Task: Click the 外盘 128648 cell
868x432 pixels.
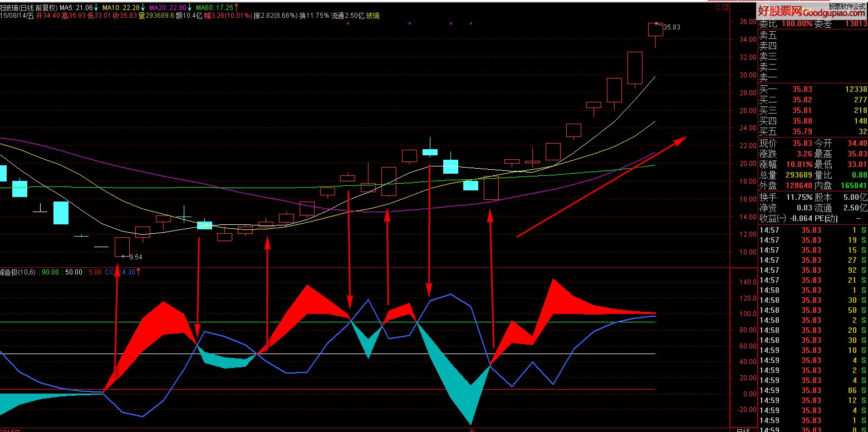Action: 786,185
